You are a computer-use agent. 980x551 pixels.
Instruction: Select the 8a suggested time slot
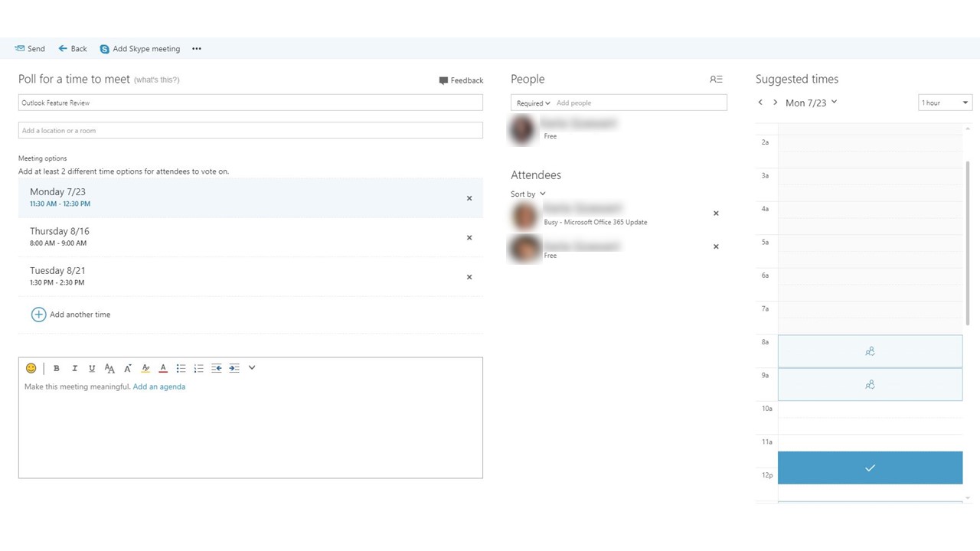tap(870, 351)
